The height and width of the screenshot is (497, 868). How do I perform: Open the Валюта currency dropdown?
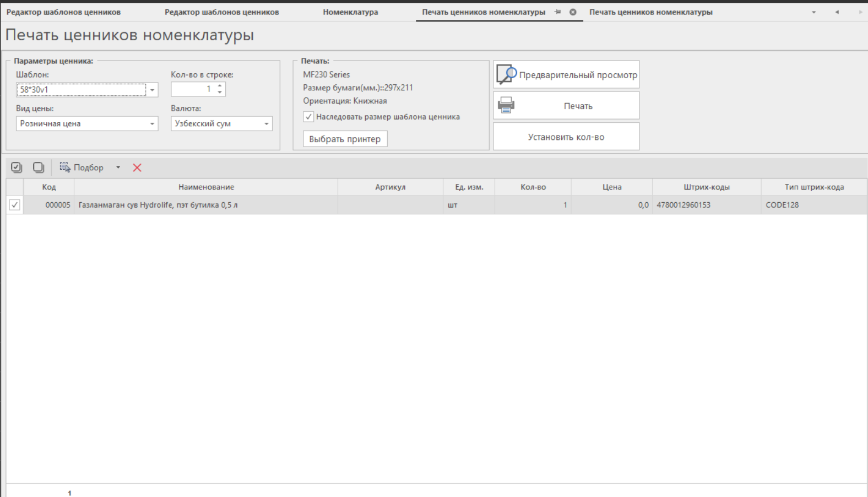[x=267, y=124]
